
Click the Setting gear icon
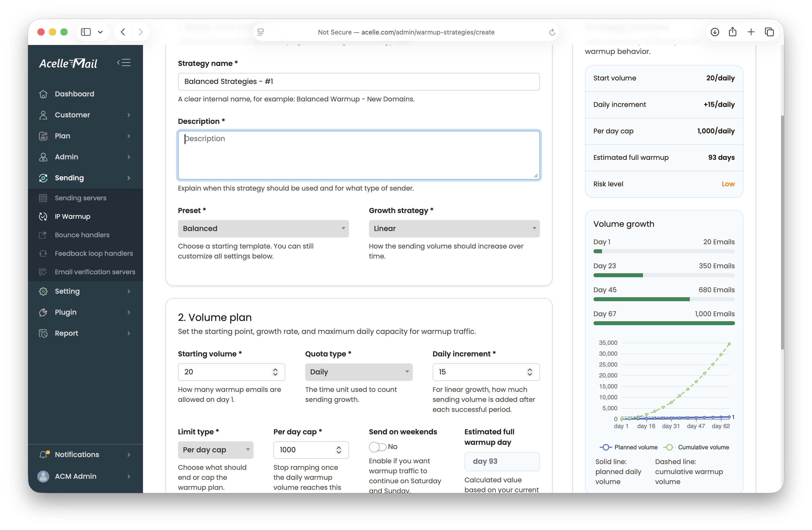43,291
